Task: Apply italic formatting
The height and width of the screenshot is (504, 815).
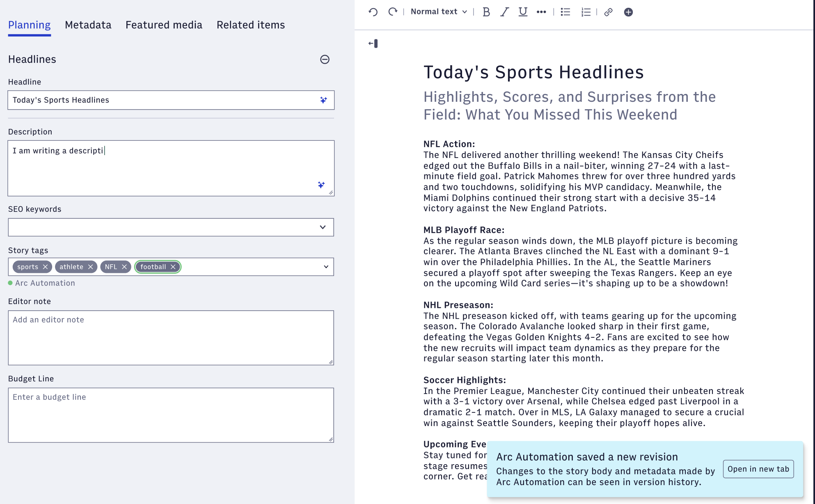Action: point(504,12)
